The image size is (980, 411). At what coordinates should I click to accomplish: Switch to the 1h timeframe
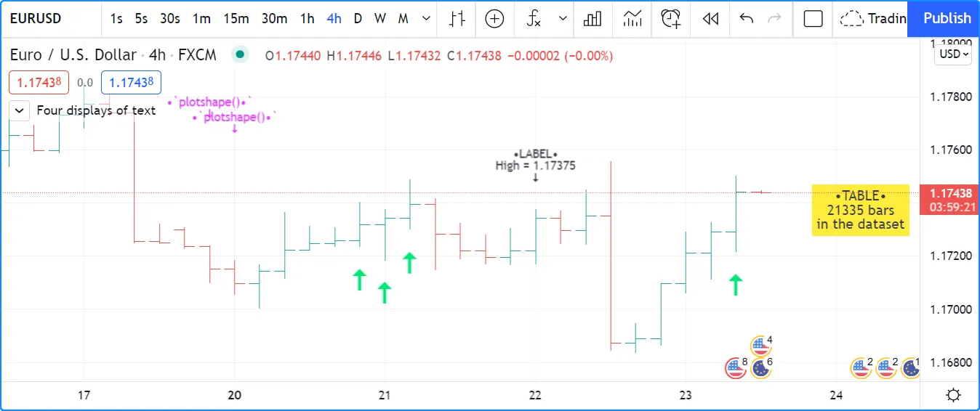[x=308, y=19]
